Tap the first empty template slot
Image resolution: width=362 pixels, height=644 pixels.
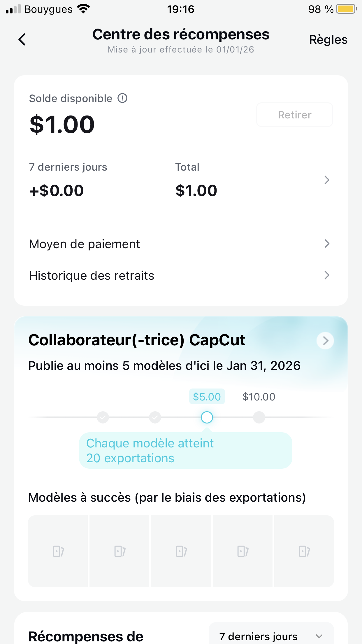[58, 551]
